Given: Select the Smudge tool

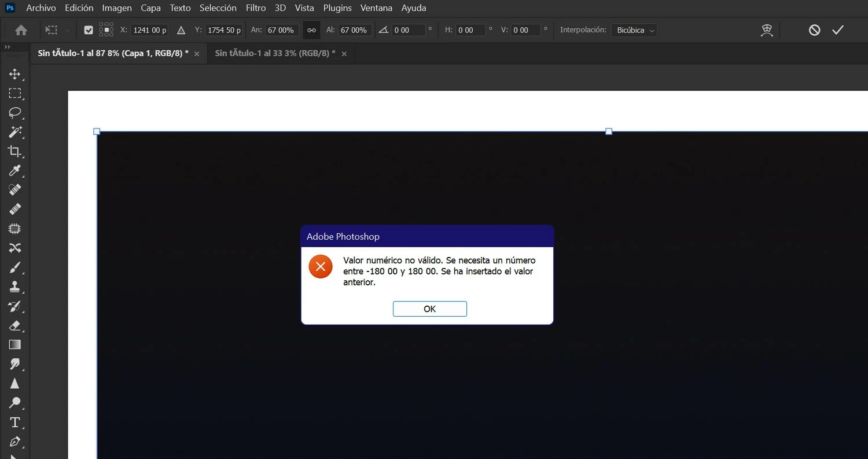Looking at the screenshot, I should [x=15, y=364].
